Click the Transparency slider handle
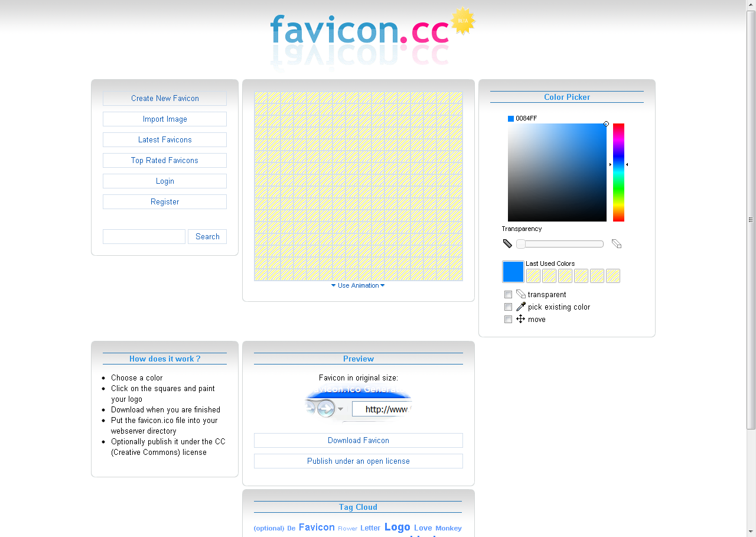 point(521,244)
